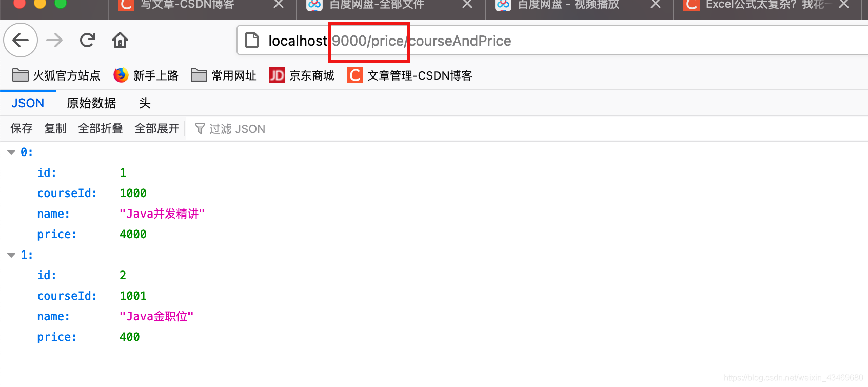Click 全部展开 to expand all

pyautogui.click(x=157, y=129)
